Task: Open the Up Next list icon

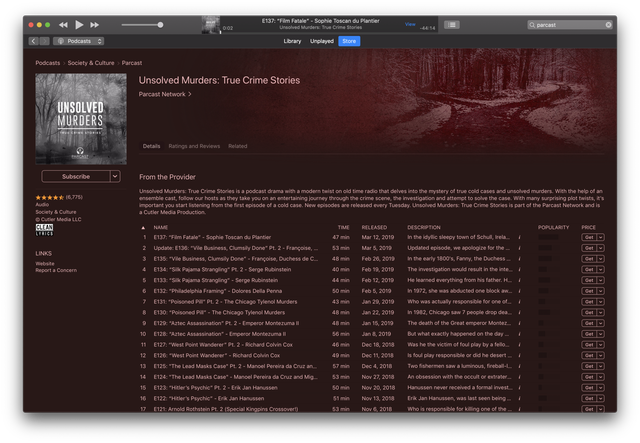Action: point(452,24)
